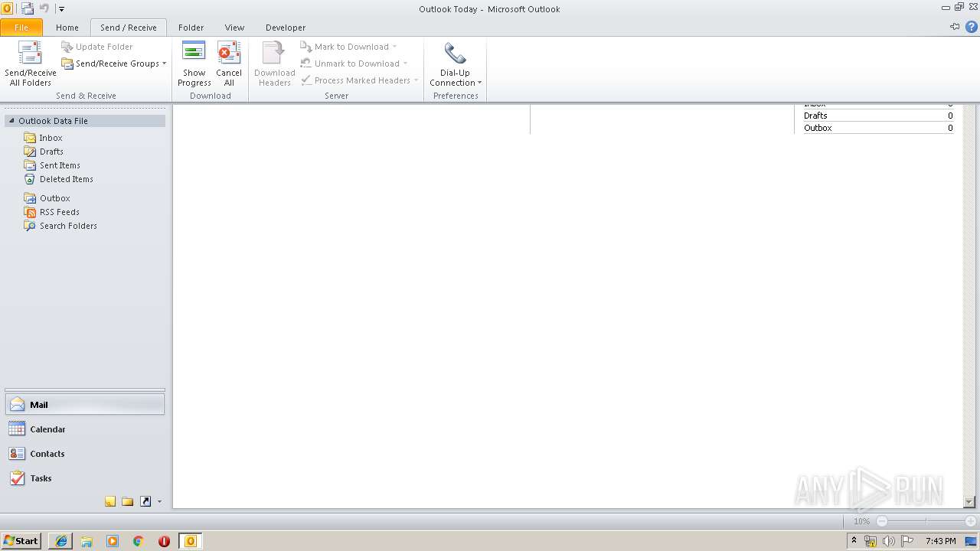980x551 pixels.
Task: Select the RSS Feeds folder
Action: [x=60, y=212]
